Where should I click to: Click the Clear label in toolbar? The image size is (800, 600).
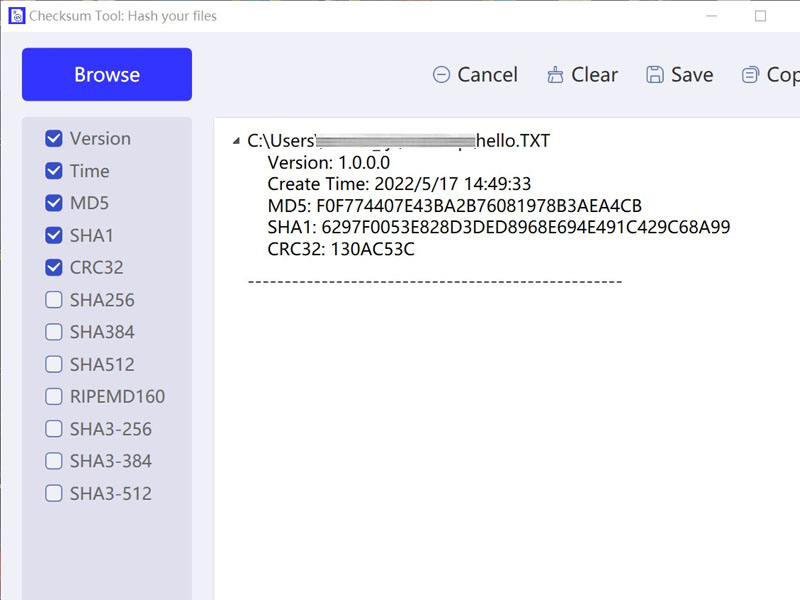pos(594,75)
